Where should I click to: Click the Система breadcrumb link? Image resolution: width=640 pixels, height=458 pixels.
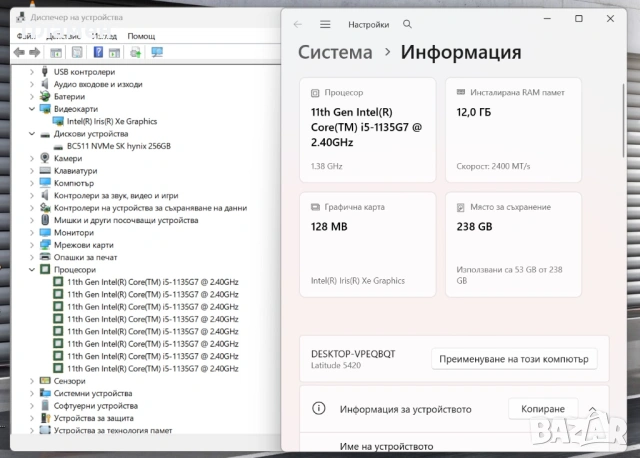[335, 52]
